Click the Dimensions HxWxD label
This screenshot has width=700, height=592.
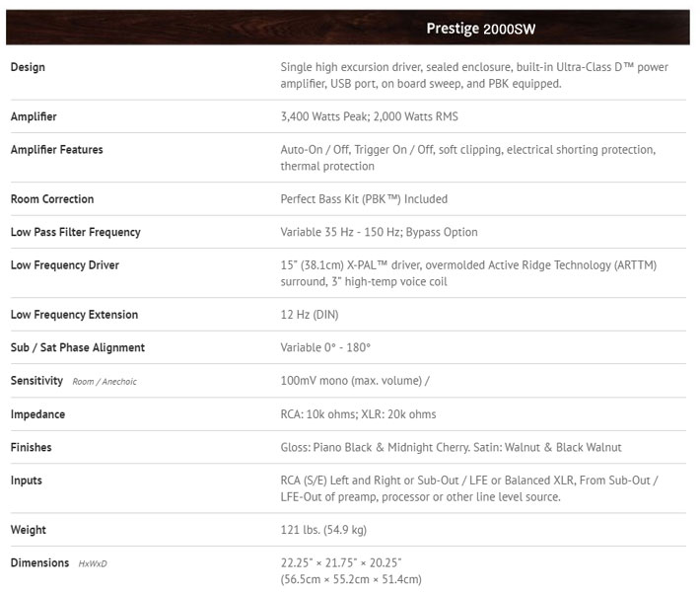pos(59,563)
